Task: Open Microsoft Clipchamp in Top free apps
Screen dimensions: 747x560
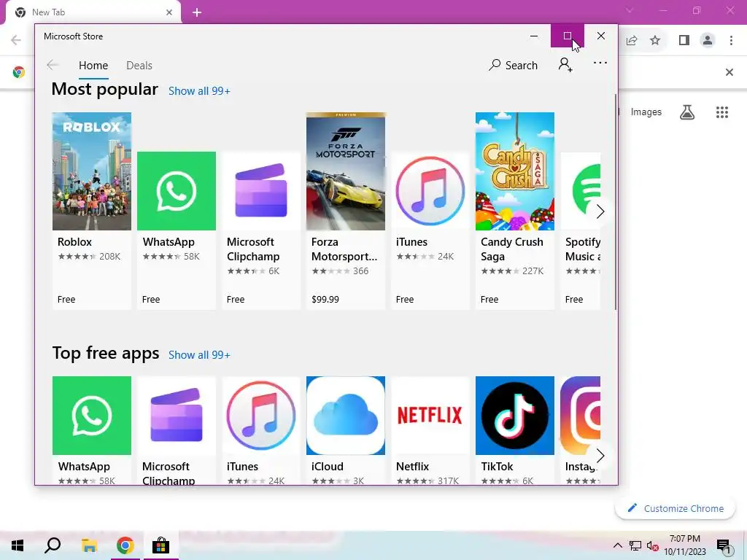Action: pos(177,430)
